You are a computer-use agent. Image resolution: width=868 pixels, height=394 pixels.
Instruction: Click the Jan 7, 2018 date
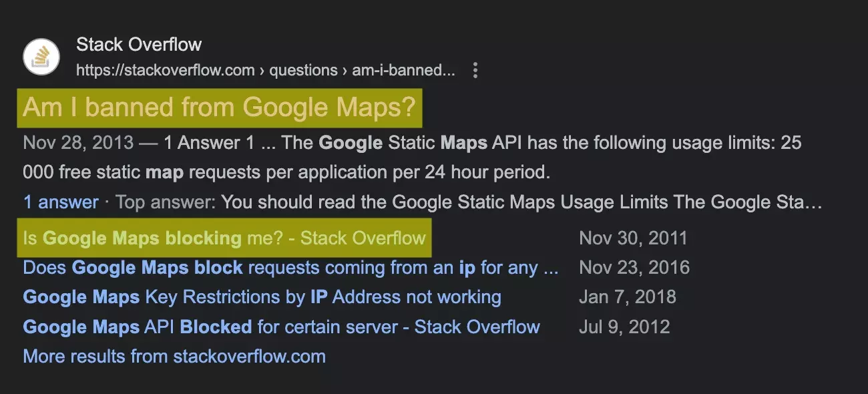coord(628,297)
